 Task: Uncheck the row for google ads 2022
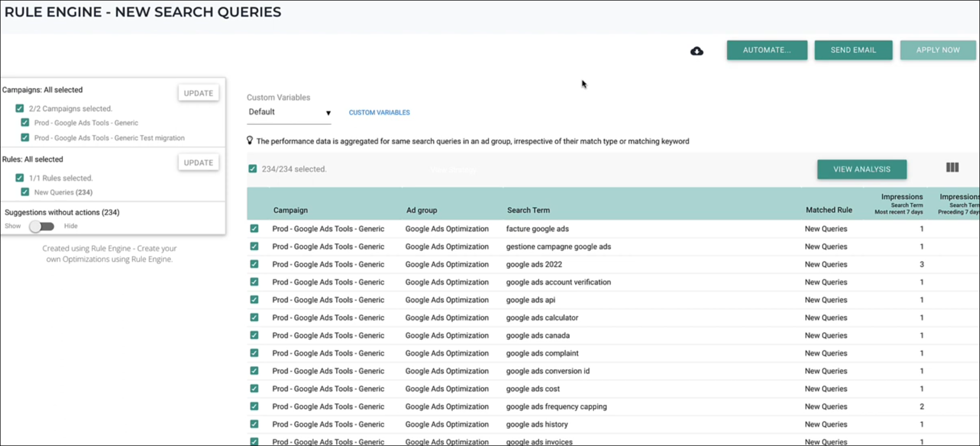tap(254, 264)
